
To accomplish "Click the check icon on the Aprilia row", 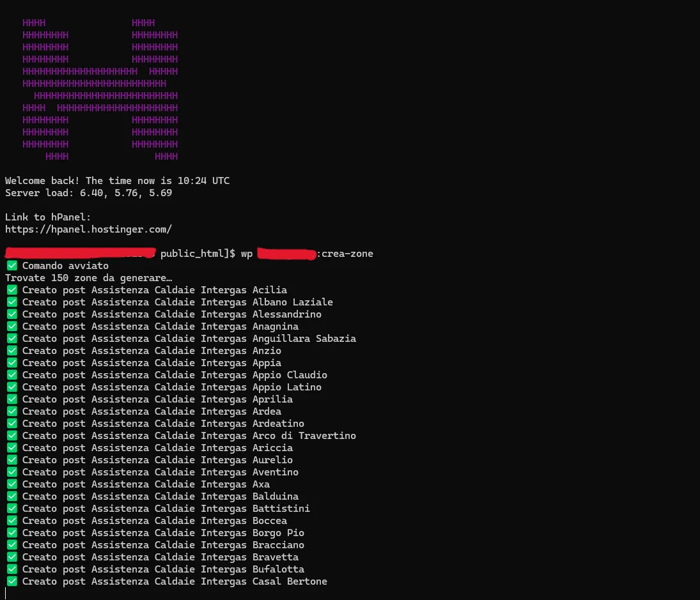I will (12, 399).
